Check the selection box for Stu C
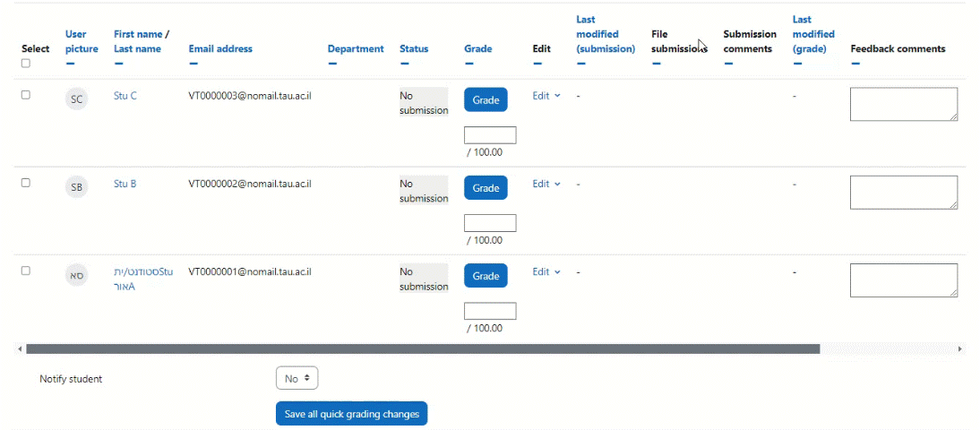 (x=26, y=95)
